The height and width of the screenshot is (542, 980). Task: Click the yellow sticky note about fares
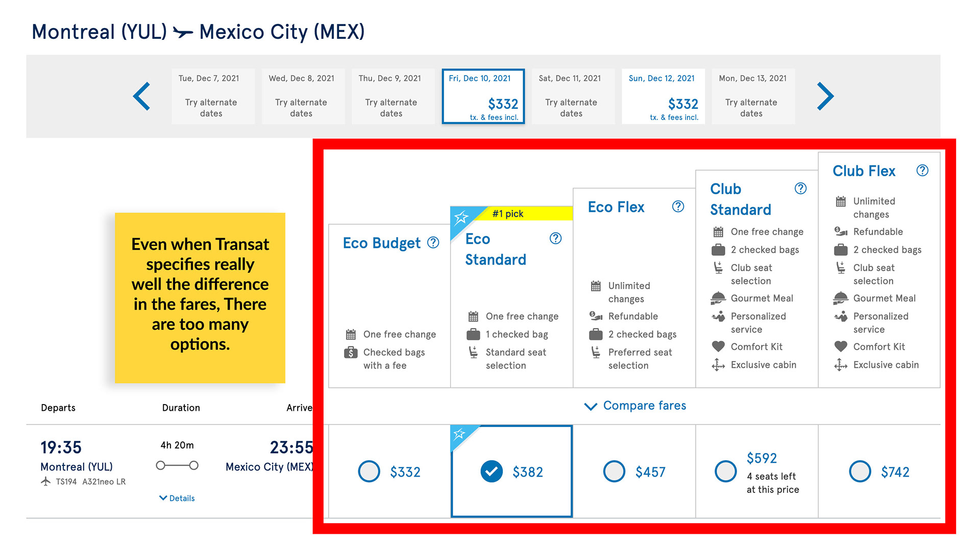(200, 297)
